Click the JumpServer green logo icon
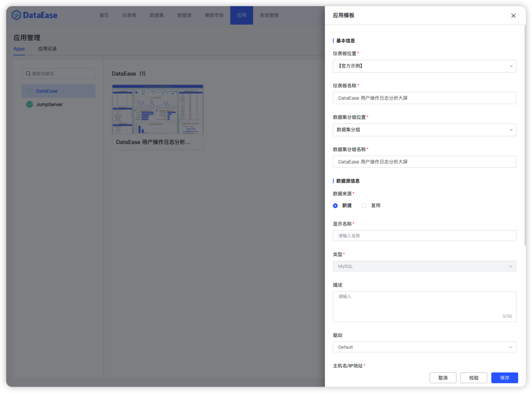Image resolution: width=532 pixels, height=393 pixels. tap(30, 104)
